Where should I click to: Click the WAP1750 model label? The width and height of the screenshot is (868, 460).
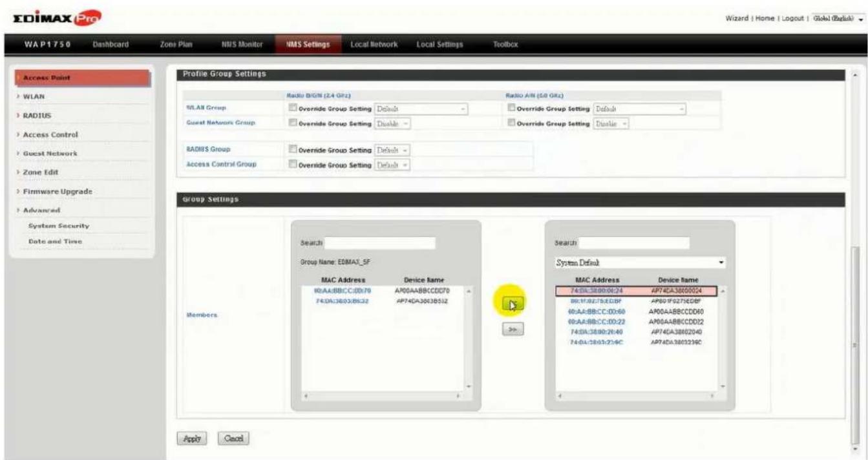46,44
